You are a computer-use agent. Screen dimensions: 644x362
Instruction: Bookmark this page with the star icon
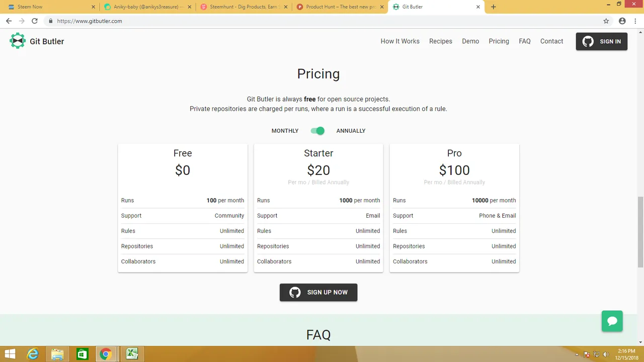tap(606, 21)
